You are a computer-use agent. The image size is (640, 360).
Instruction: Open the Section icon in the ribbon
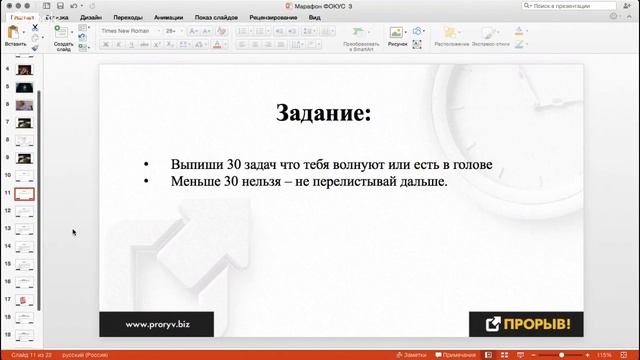tap(82, 47)
